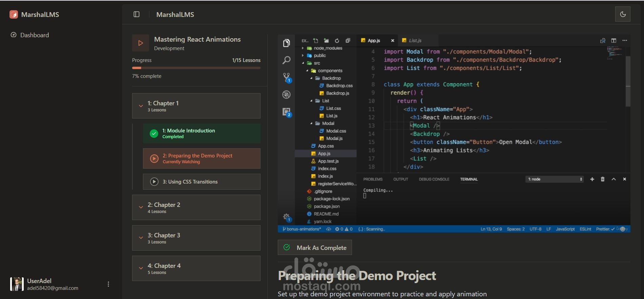Expand Chapter 2 section
The width and height of the screenshot is (644, 299).
[196, 207]
